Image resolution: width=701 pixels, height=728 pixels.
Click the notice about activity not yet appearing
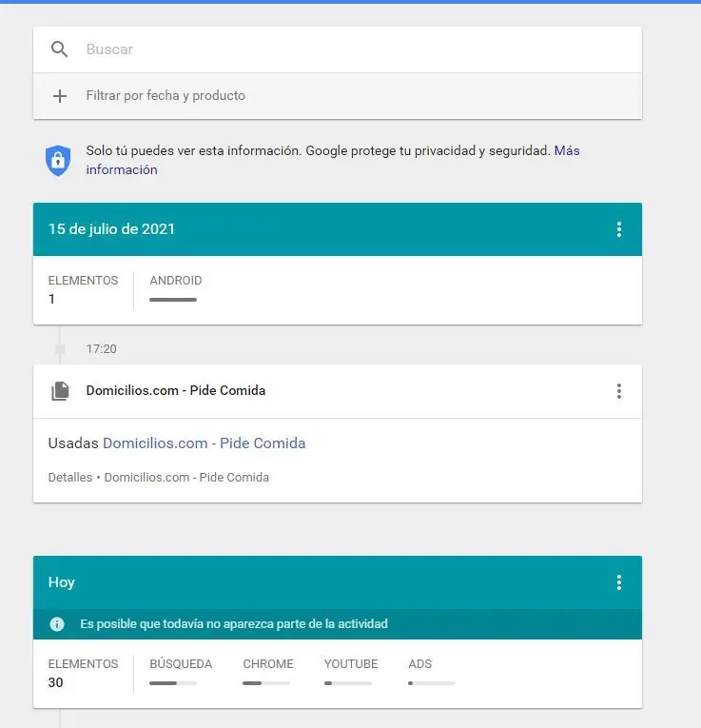234,623
